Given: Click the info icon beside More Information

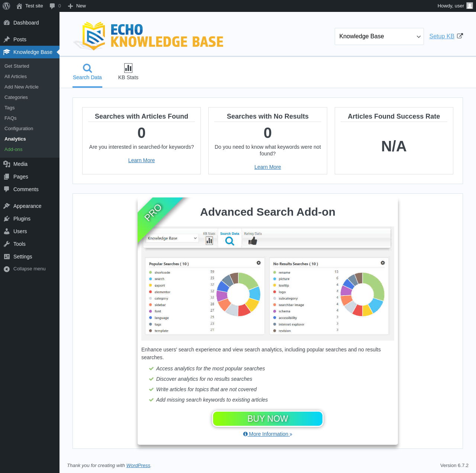Looking at the screenshot, I should tap(245, 434).
